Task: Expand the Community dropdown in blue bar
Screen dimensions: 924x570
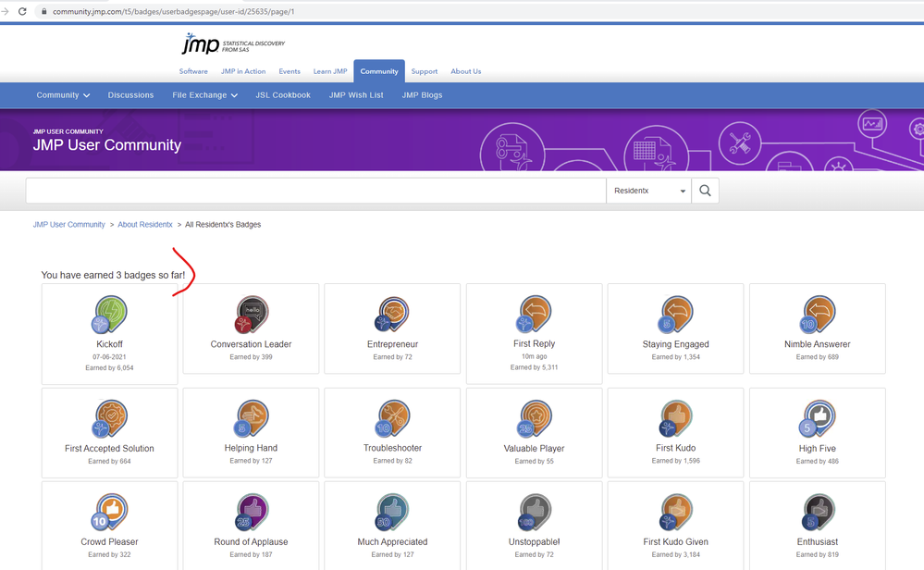Action: click(x=63, y=95)
